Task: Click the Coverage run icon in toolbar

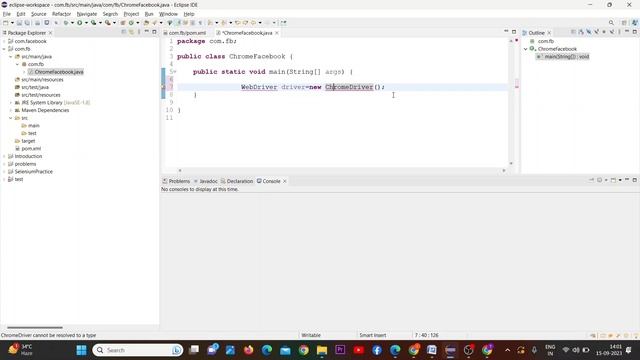Action: coord(93,23)
